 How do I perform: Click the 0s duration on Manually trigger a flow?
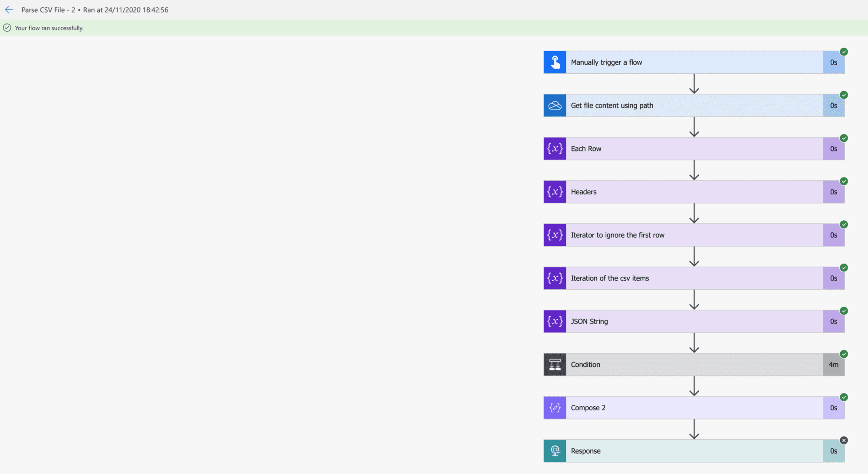[x=834, y=62]
